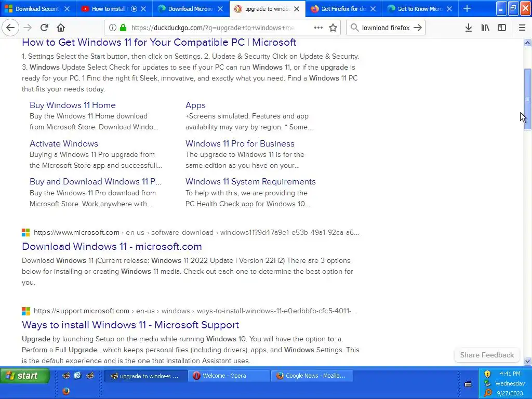The height and width of the screenshot is (399, 532).
Task: Click the magnifier icon in the search box
Action: click(x=354, y=28)
